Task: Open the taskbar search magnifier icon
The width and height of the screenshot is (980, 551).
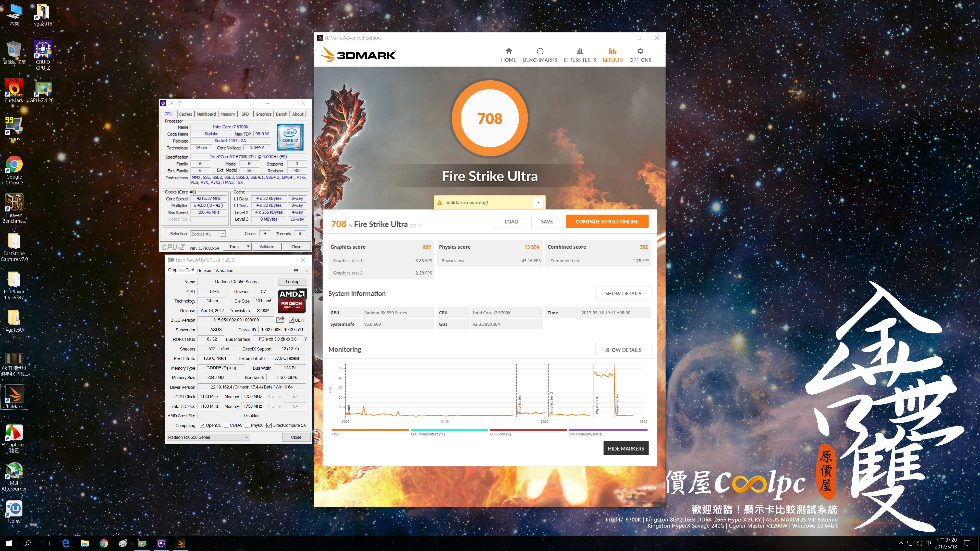Action: (x=27, y=543)
